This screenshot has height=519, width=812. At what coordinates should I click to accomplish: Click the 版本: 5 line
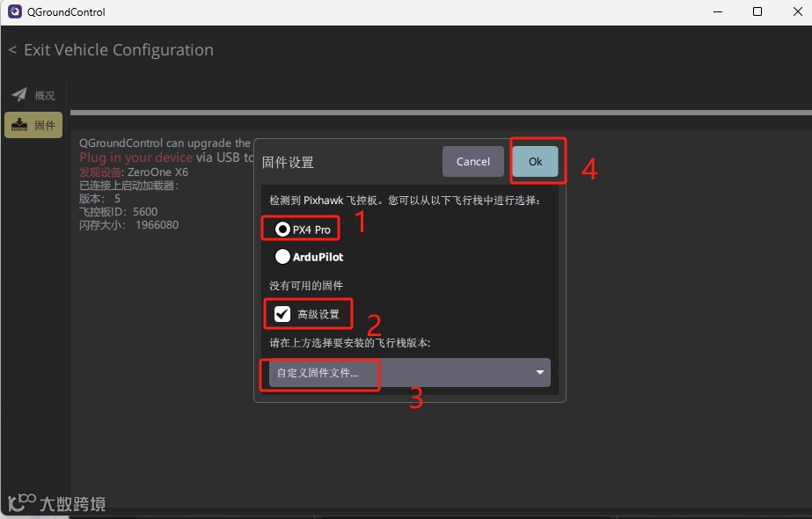[99, 199]
